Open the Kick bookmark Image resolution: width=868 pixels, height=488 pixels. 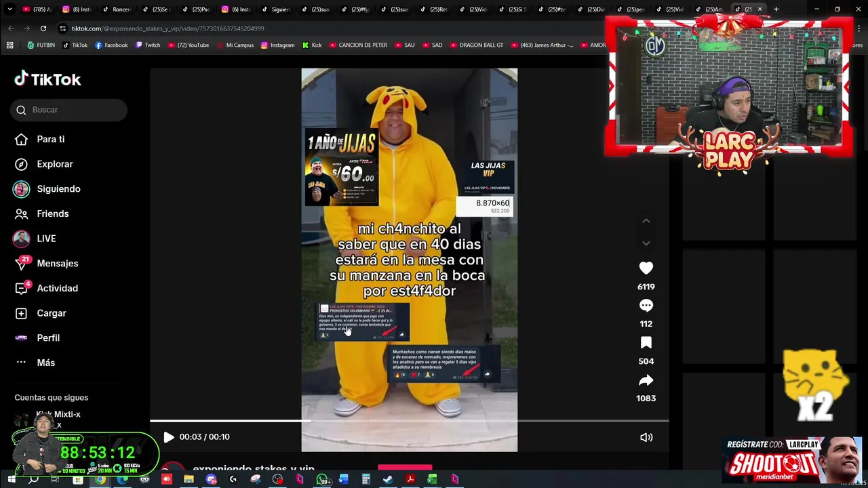312,45
